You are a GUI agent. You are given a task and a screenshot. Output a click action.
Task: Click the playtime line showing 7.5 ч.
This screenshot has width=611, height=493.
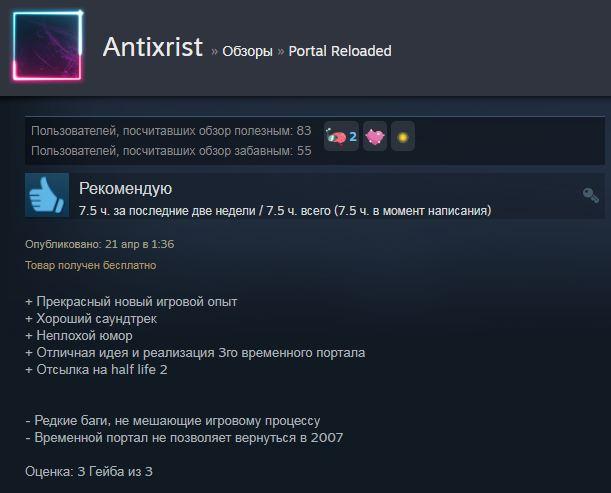click(x=285, y=211)
